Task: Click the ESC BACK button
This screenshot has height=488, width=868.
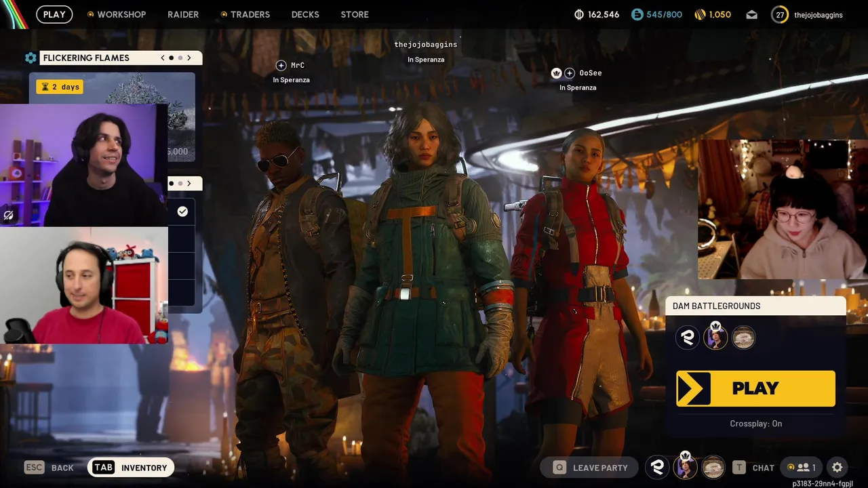Action: pos(49,468)
